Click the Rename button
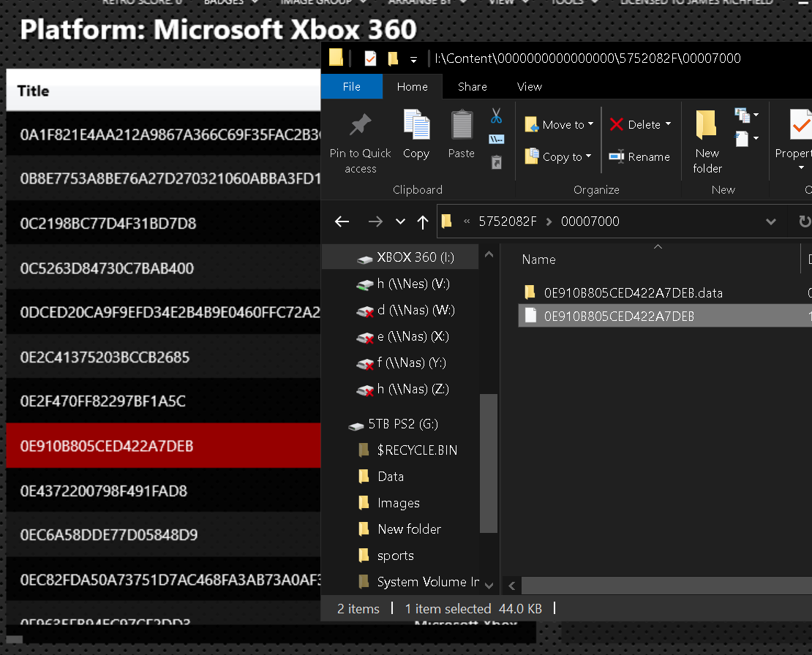Viewport: 812px width, 655px height. [x=639, y=156]
